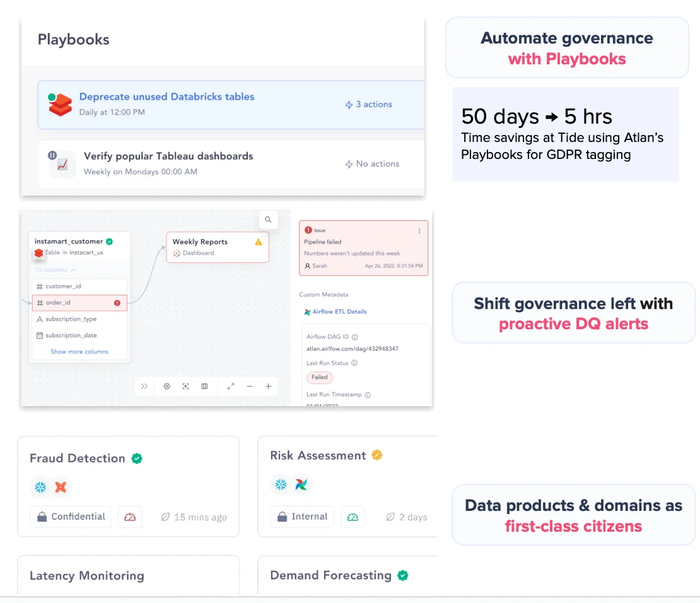This screenshot has height=603, width=700.
Task: Expand the double-chevron in the lineage toolbar
Action: (x=144, y=386)
